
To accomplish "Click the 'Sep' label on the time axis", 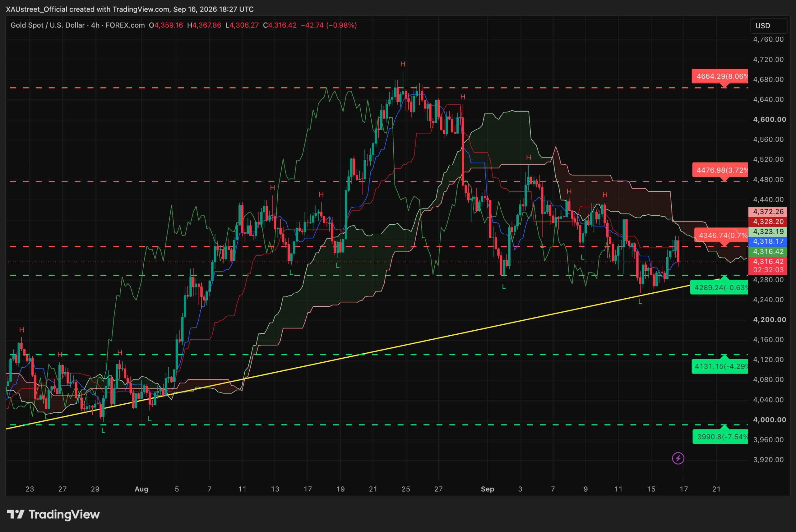I will pyautogui.click(x=488, y=489).
